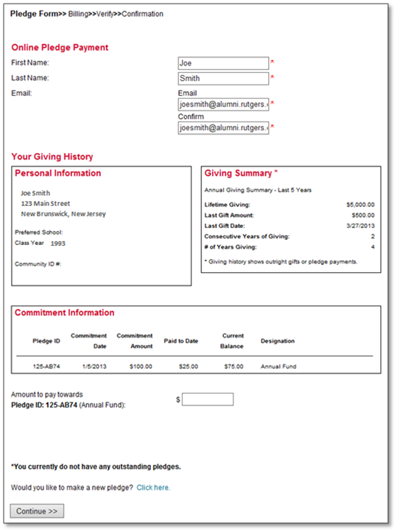Viewport: 397px width, 532px height.
Task: Click the Consecutive Years of Giving label
Action: (x=247, y=236)
